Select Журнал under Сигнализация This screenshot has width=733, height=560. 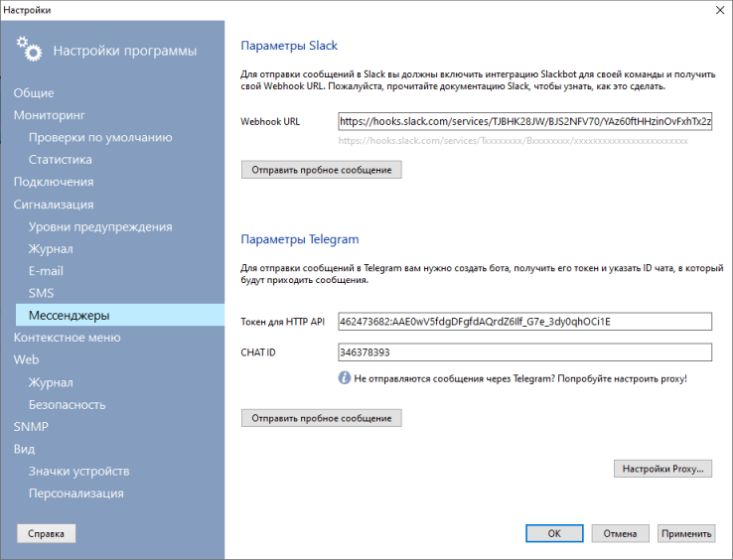pos(51,248)
